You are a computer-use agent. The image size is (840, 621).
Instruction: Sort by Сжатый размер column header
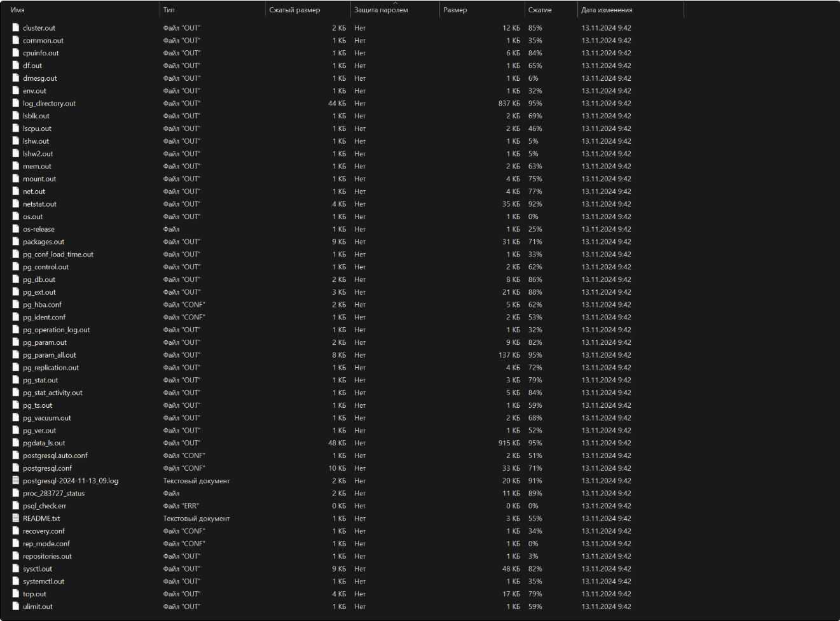pos(294,10)
